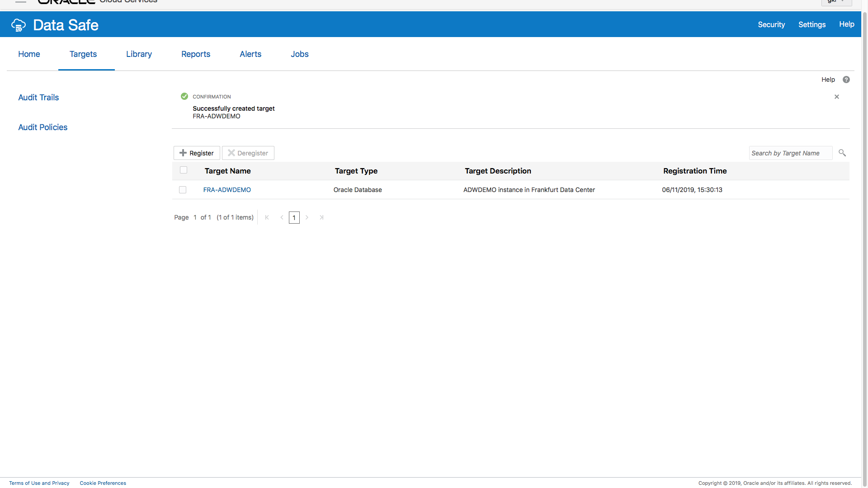Check the FRA-ADWDEMO row checkbox
The width and height of the screenshot is (868, 488).
tap(183, 190)
